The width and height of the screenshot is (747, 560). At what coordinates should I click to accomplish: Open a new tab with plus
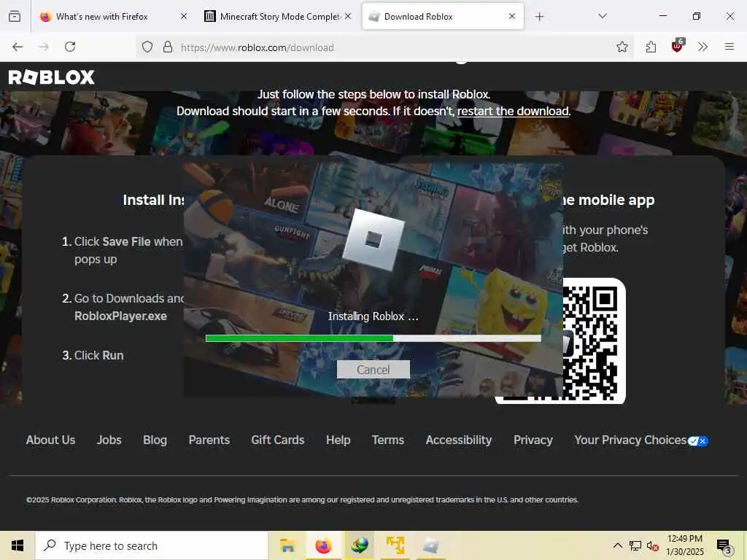coord(539,17)
